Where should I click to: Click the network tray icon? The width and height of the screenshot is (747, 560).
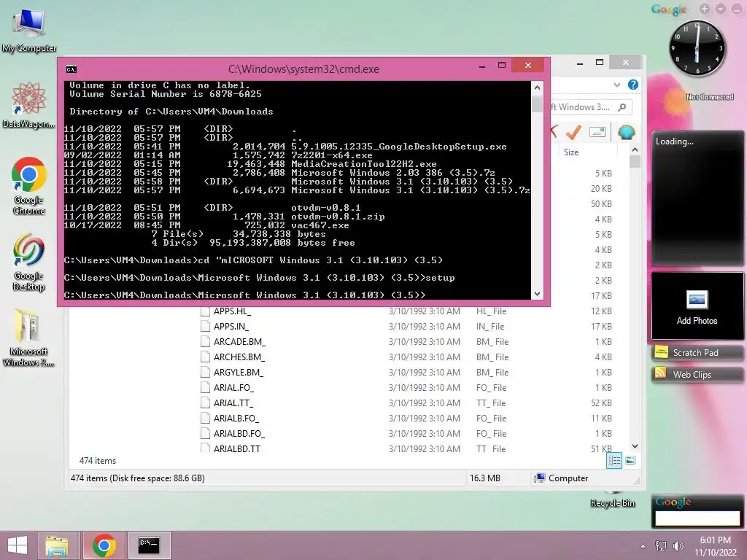click(x=660, y=546)
